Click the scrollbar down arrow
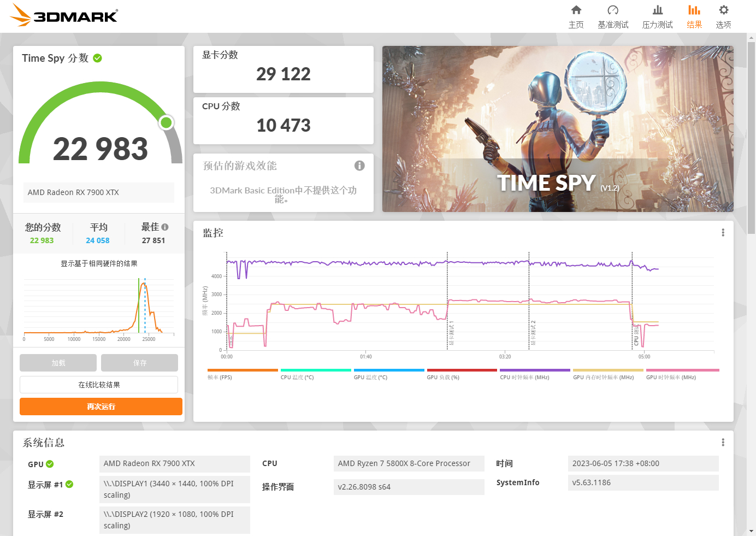Image resolution: width=756 pixels, height=536 pixels. 751,531
